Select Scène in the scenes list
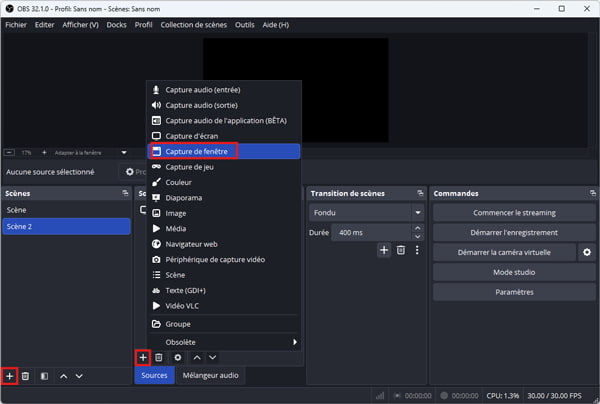The height and width of the screenshot is (404, 600). 17,210
